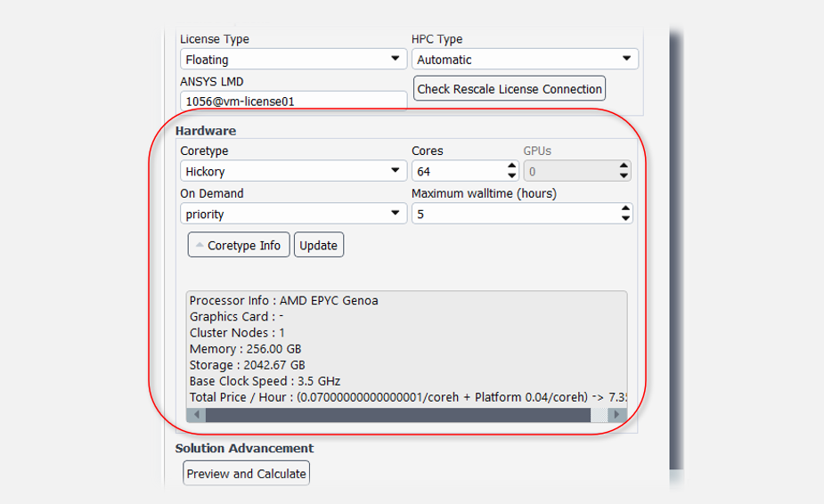Open the Coretype dropdown showing Hickory
This screenshot has height=504, width=824.
pyautogui.click(x=293, y=171)
